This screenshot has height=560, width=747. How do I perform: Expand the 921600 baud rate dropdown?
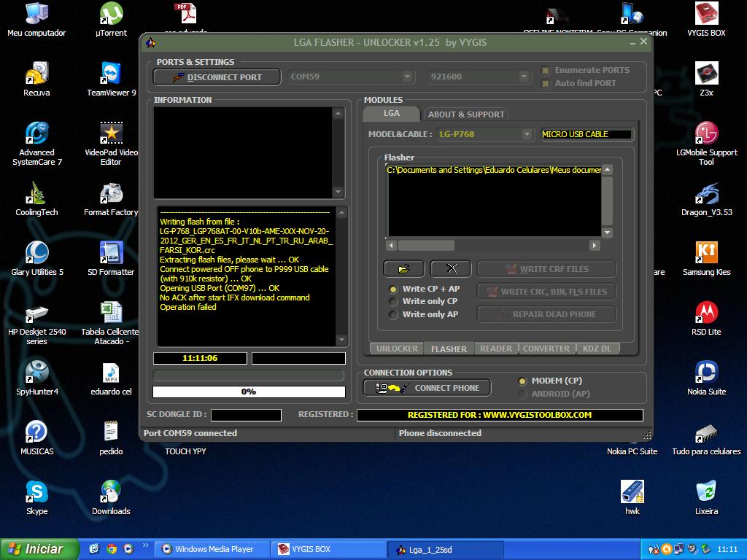524,77
